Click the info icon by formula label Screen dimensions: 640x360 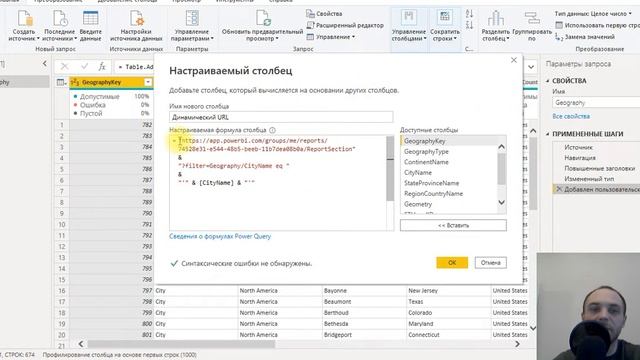tap(272, 130)
